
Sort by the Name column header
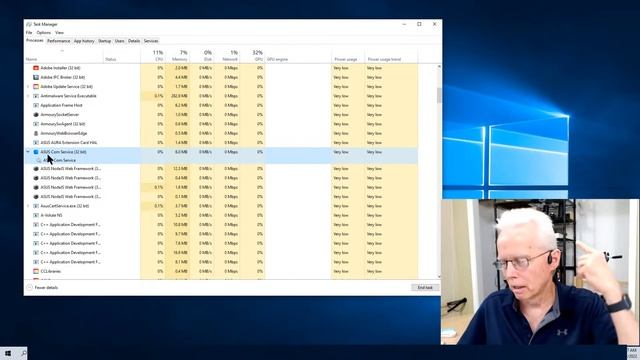pyautogui.click(x=64, y=55)
